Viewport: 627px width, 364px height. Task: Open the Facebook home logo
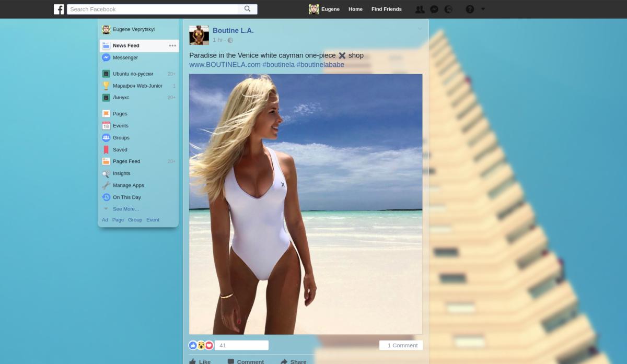click(x=59, y=9)
